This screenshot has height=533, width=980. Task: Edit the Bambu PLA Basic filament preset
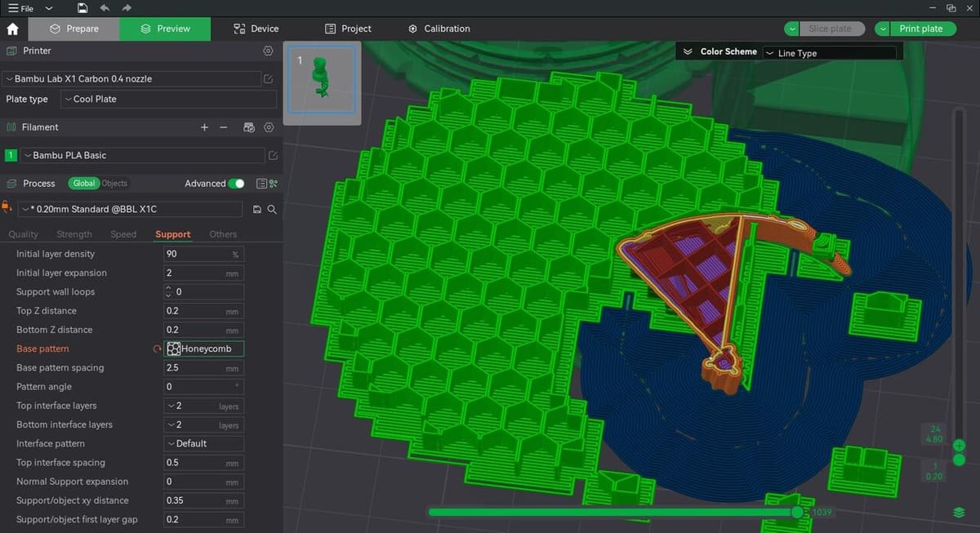tap(272, 155)
